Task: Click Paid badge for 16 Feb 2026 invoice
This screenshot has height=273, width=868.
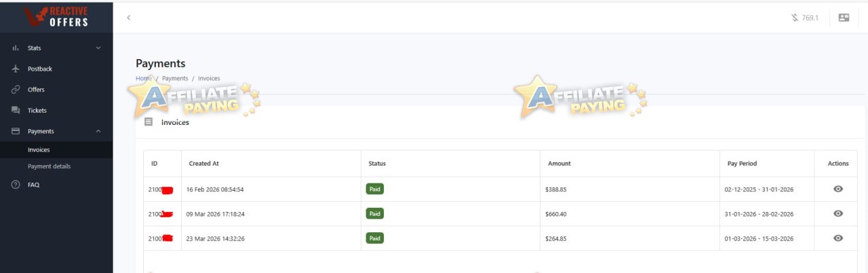Action: click(375, 189)
